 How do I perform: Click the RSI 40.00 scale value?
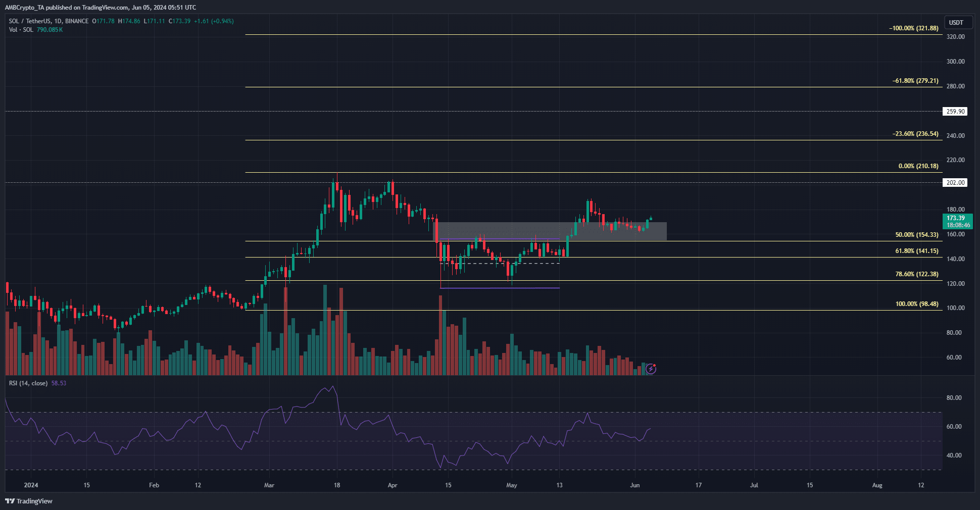click(x=954, y=455)
